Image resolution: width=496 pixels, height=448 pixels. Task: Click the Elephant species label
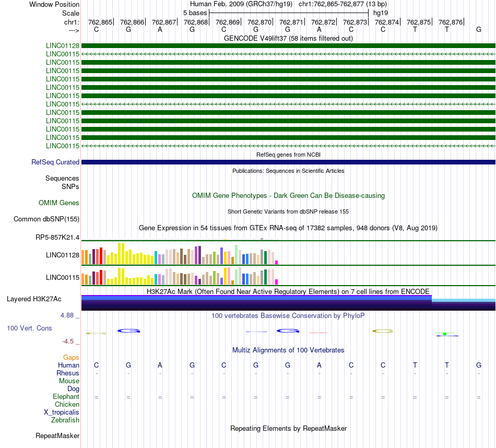(x=66, y=396)
